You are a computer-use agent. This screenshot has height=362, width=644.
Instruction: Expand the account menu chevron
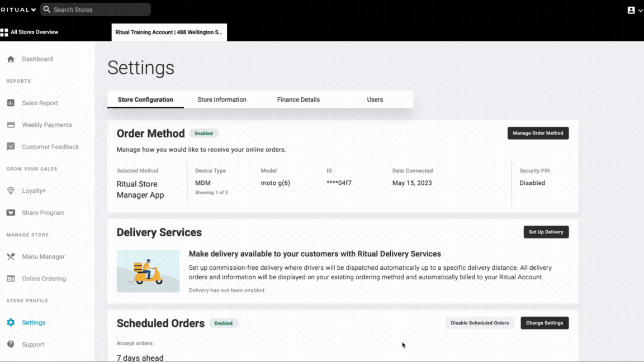click(x=640, y=11)
